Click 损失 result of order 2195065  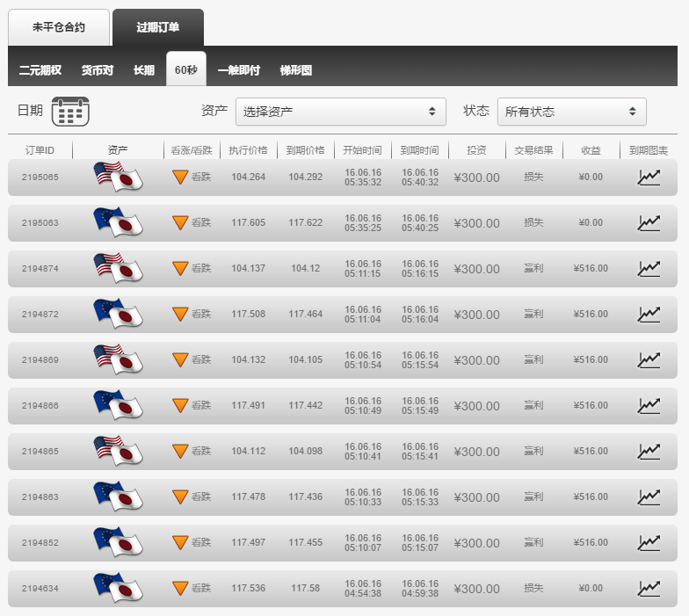[534, 178]
